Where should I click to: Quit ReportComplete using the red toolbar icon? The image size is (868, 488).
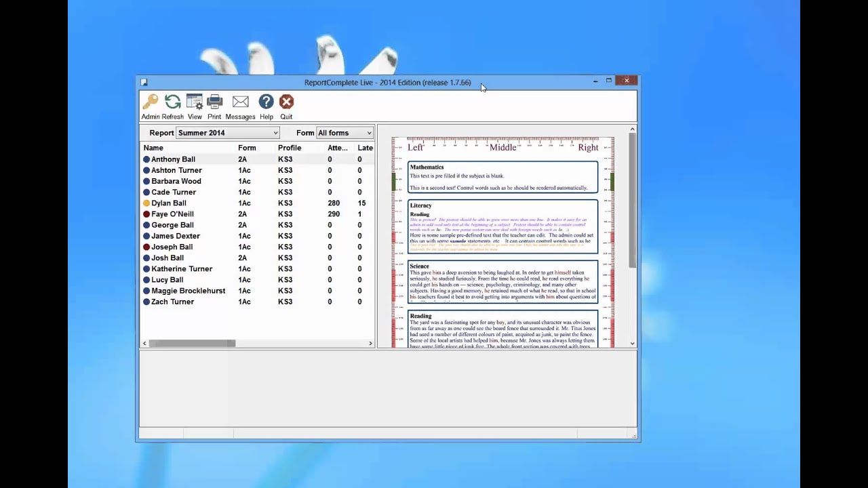(286, 106)
